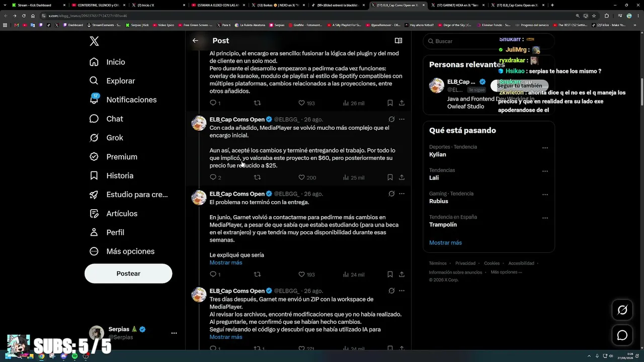Like the 'El problema no terminó' post
This screenshot has width=644, height=362.
[306, 275]
